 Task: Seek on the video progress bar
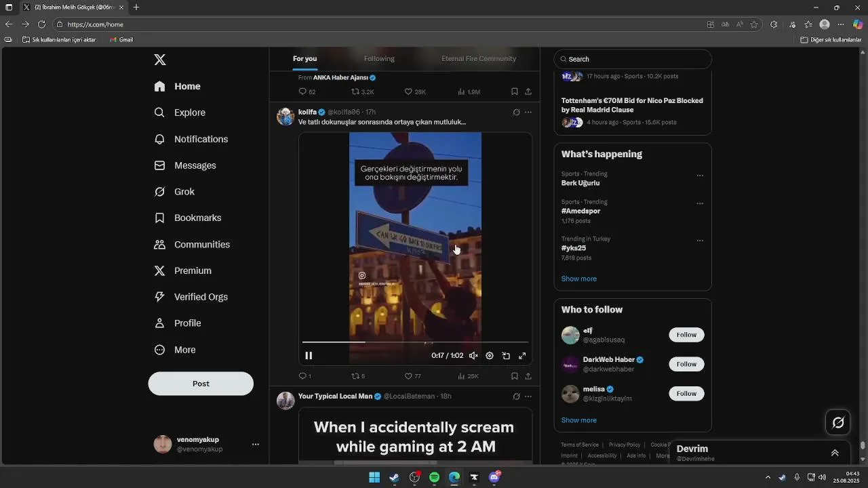pyautogui.click(x=415, y=342)
